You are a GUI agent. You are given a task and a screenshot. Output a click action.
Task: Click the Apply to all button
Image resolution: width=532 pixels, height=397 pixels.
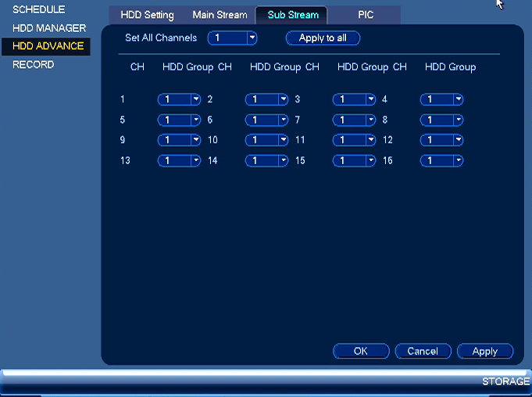pyautogui.click(x=323, y=38)
